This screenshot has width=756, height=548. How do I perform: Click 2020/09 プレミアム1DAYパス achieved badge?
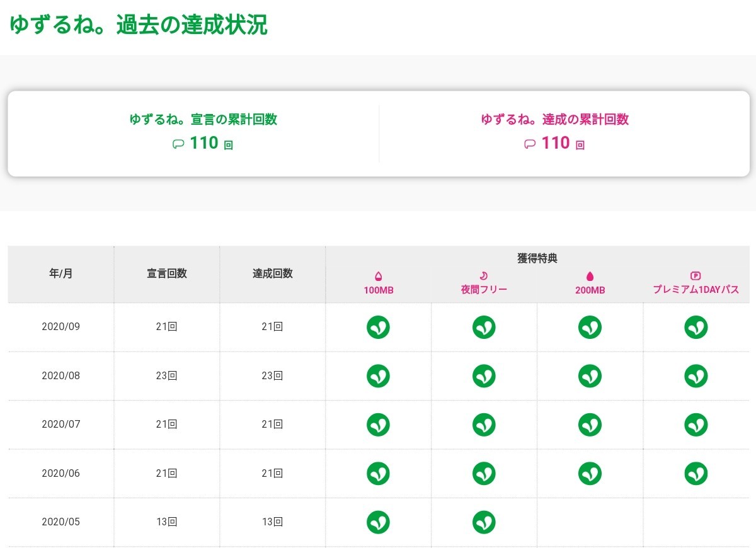click(x=696, y=327)
